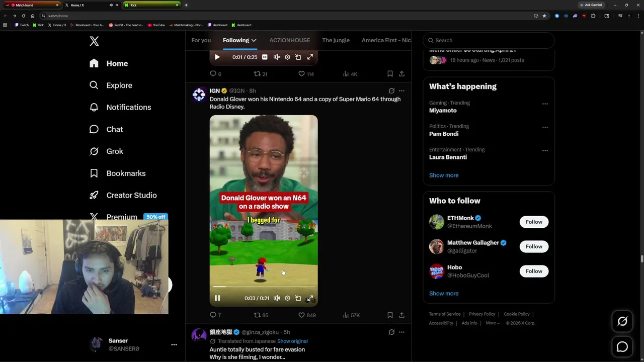Open Grok from sidebar
This screenshot has height=362, width=644.
[106, 151]
